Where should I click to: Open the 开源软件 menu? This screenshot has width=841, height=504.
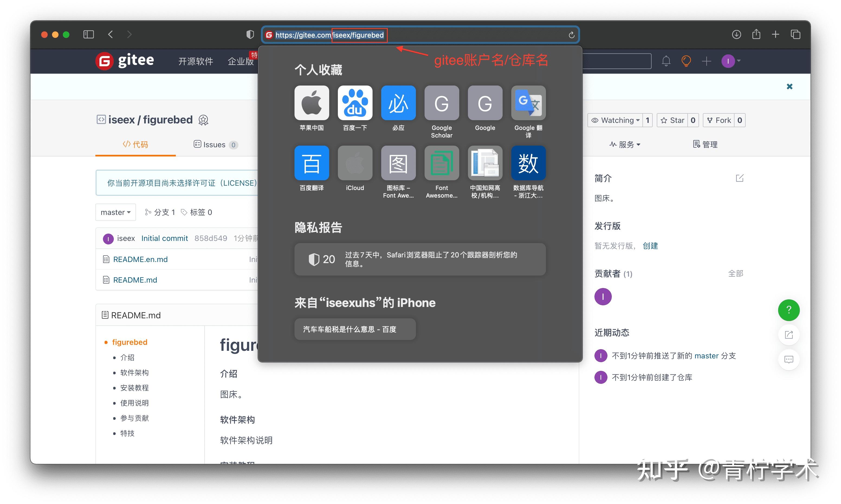coord(195,61)
